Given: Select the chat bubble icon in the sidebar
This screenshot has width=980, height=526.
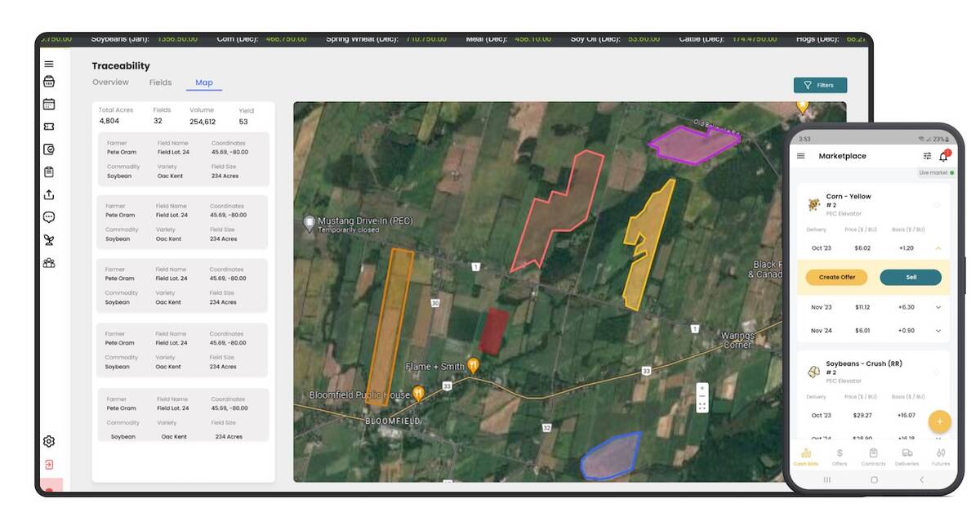Looking at the screenshot, I should [48, 216].
